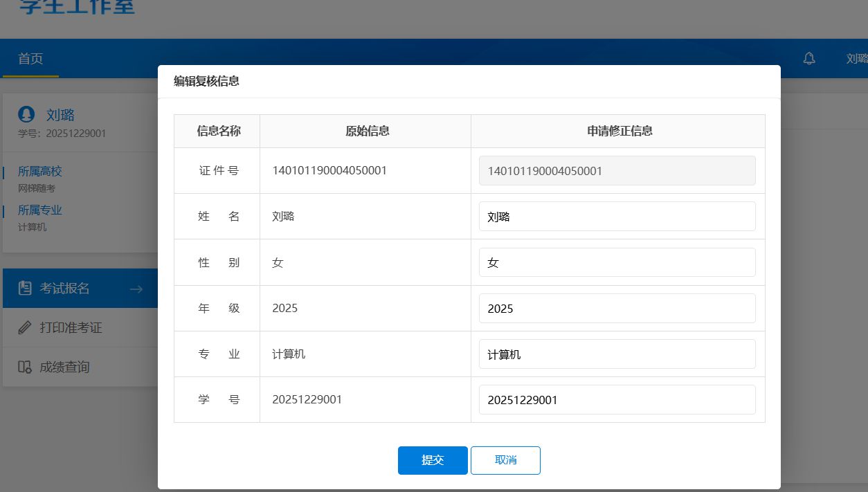This screenshot has height=492, width=868.
Task: Click the 原始信息 column header
Action: pos(367,131)
